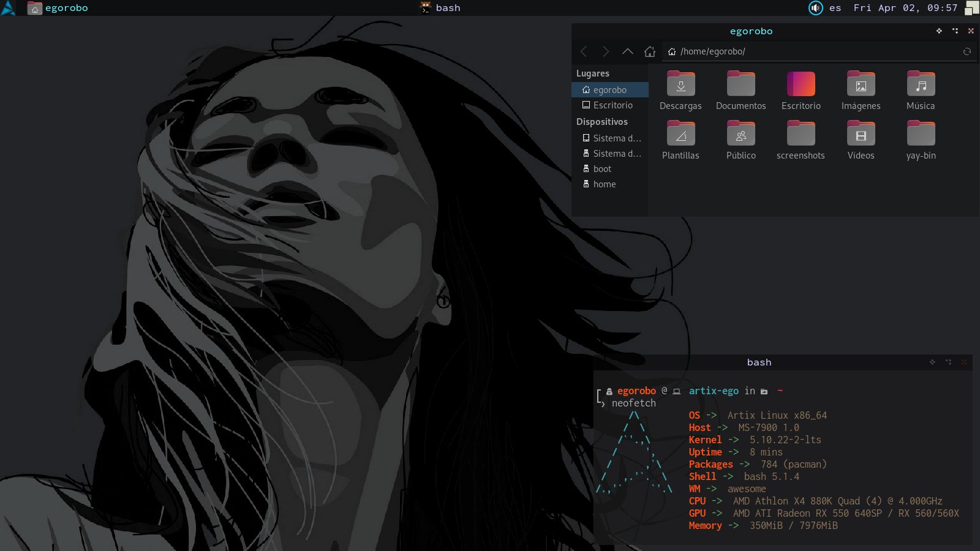Click the volume icon in system tray
The width and height of the screenshot is (980, 551).
tap(815, 8)
